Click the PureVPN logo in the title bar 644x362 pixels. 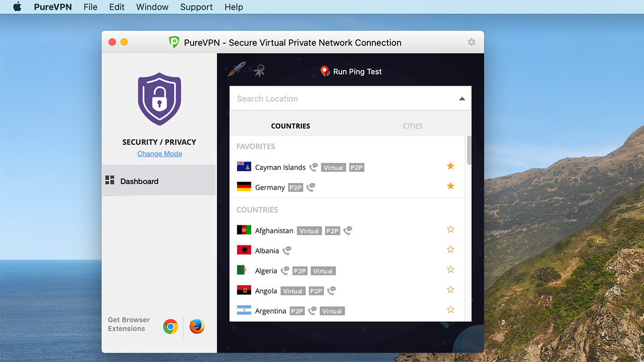174,42
